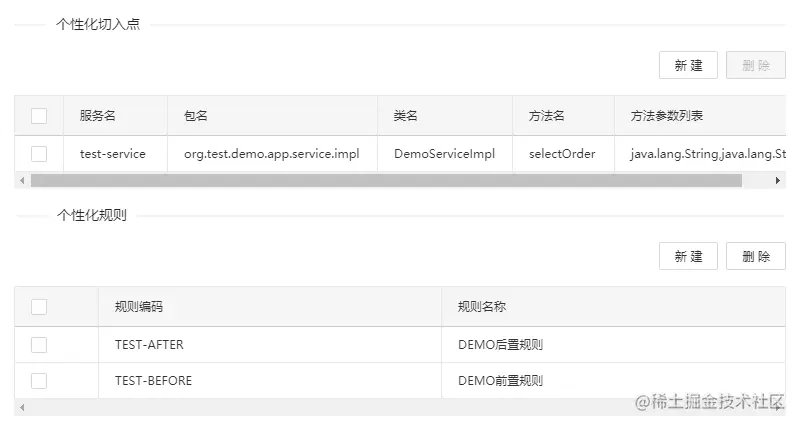
Task: Click the 个性化规则 section title
Action: (x=92, y=215)
